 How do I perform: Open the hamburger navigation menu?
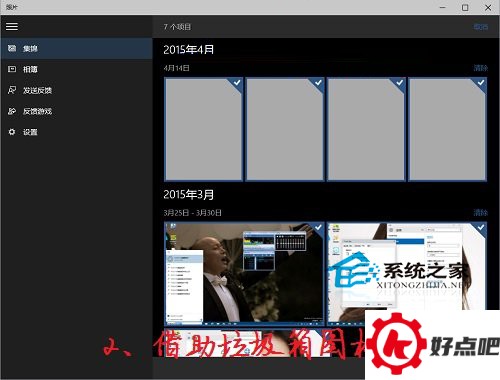point(12,26)
